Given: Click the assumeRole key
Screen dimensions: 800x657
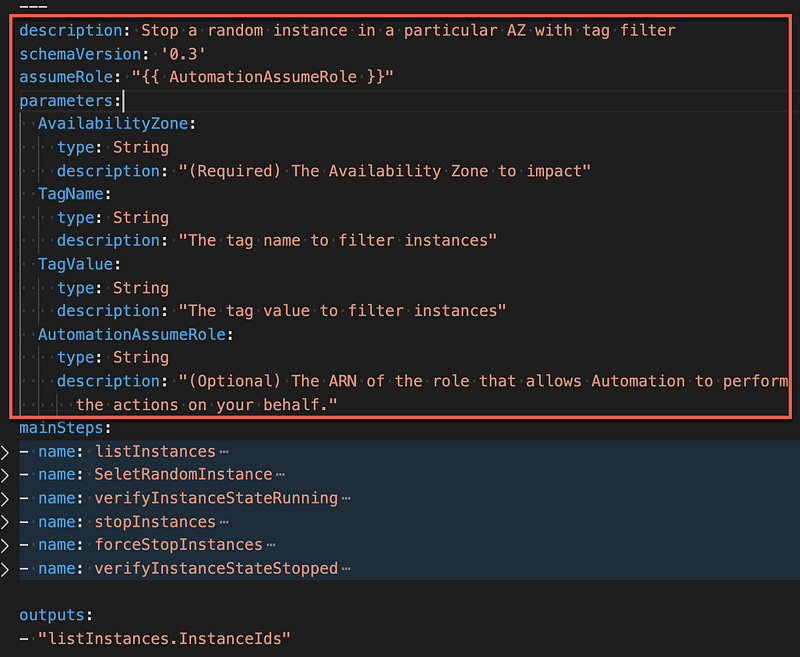Looking at the screenshot, I should pos(66,77).
